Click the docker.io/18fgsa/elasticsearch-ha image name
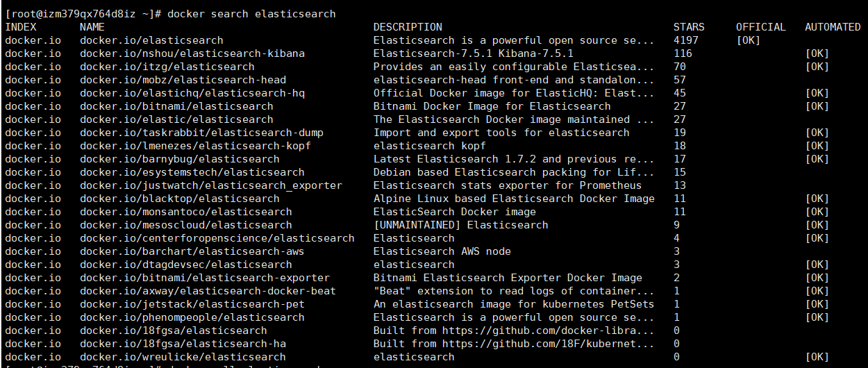Image resolution: width=868 pixels, height=368 pixels. 183,344
